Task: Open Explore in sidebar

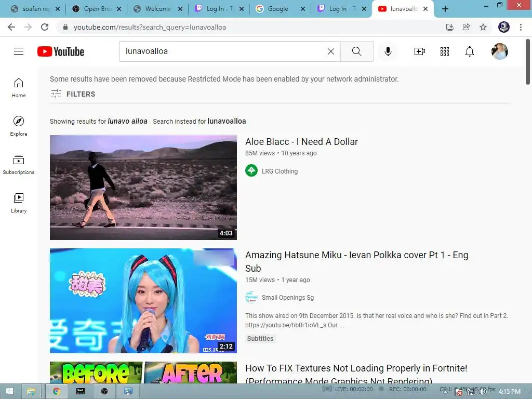Action: pos(19,126)
